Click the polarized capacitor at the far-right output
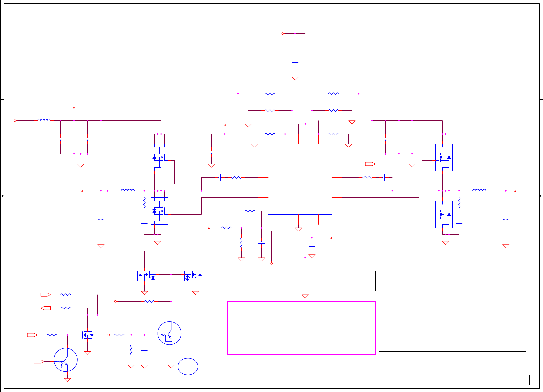The width and height of the screenshot is (543, 392). click(506, 219)
